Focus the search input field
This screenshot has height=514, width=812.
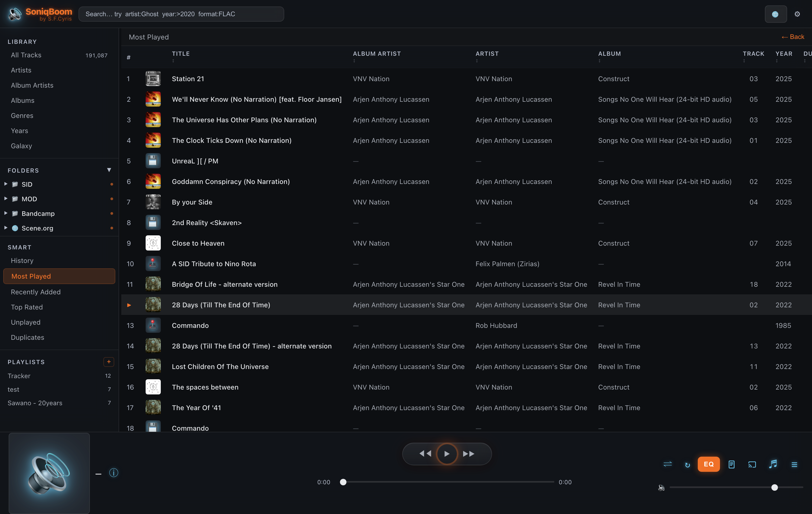pos(181,14)
